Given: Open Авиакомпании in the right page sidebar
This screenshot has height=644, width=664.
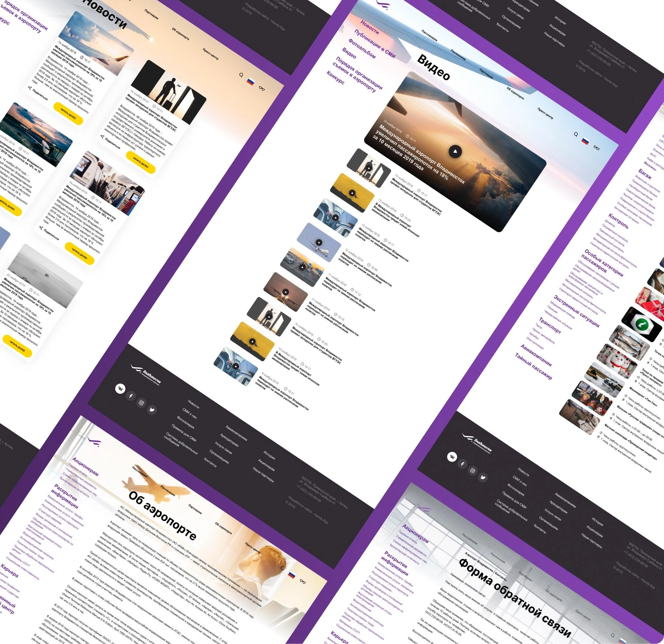Looking at the screenshot, I should click(536, 355).
